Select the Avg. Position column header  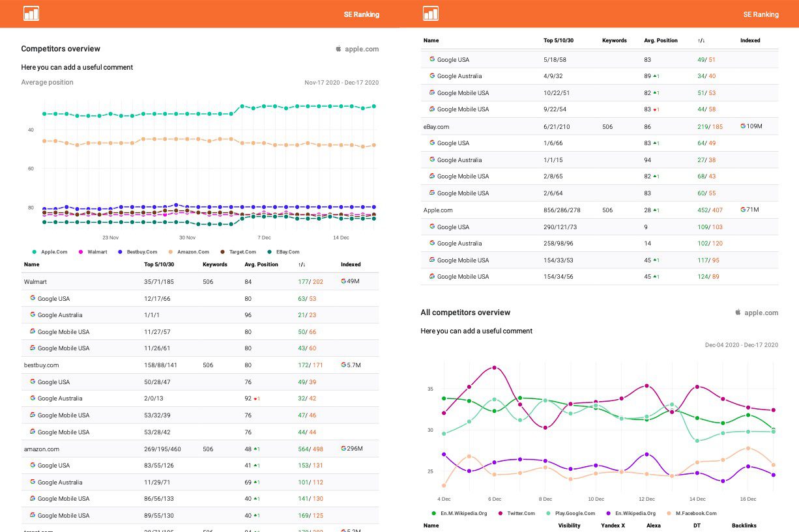tap(260, 264)
